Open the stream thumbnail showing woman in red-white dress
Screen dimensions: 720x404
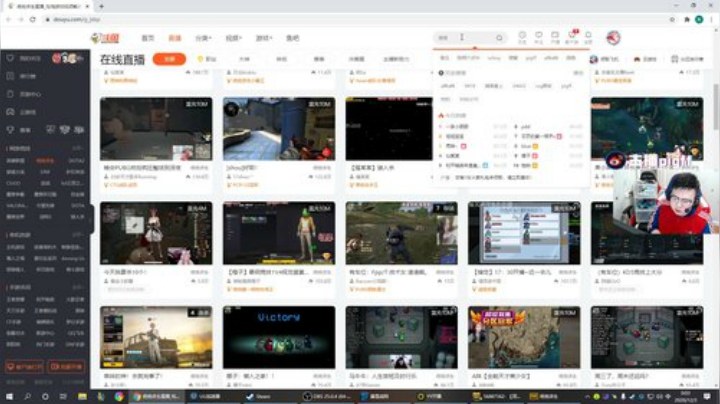156,233
